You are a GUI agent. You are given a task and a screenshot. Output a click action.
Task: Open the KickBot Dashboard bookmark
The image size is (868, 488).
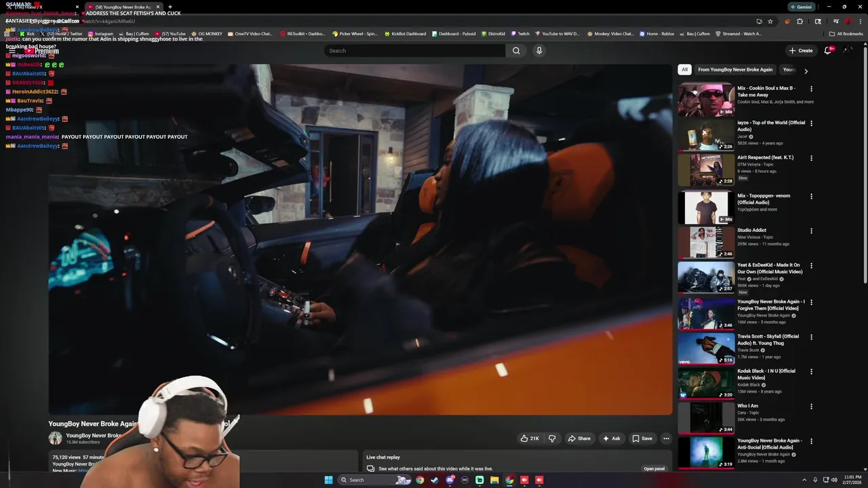tap(405, 33)
